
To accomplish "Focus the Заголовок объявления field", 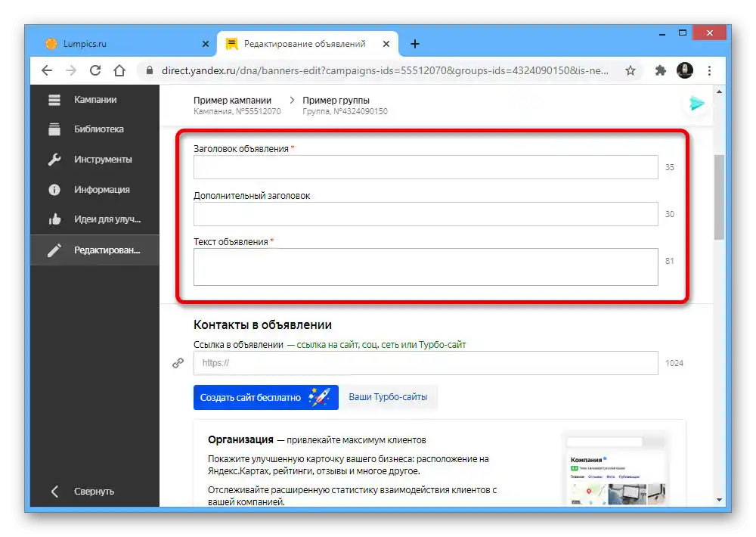I will pyautogui.click(x=426, y=167).
